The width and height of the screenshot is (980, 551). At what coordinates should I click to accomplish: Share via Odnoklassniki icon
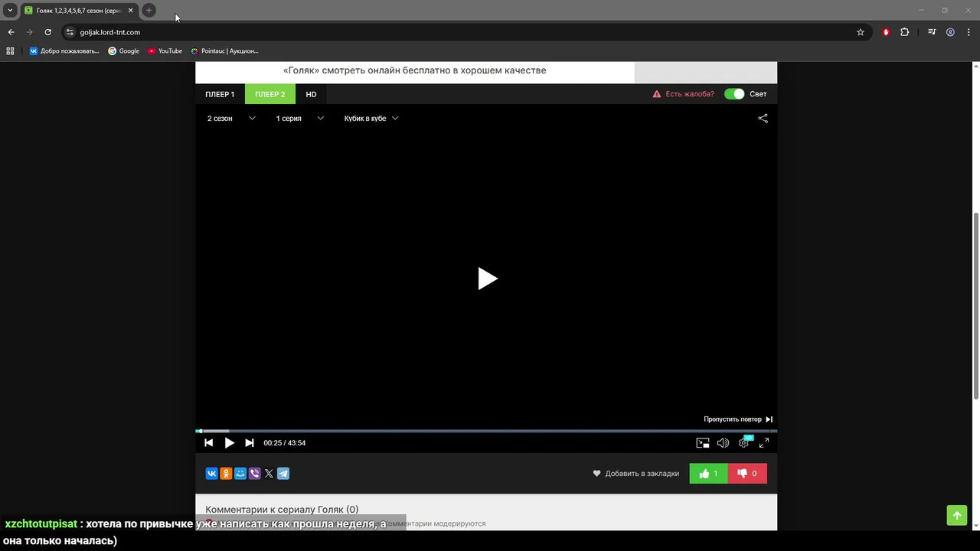[x=226, y=474]
